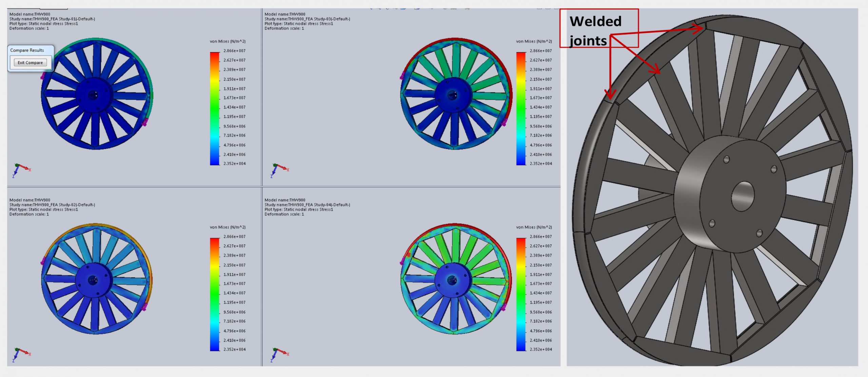Click the Exit Compare button
Viewport: 868px width, 377px height.
click(30, 63)
